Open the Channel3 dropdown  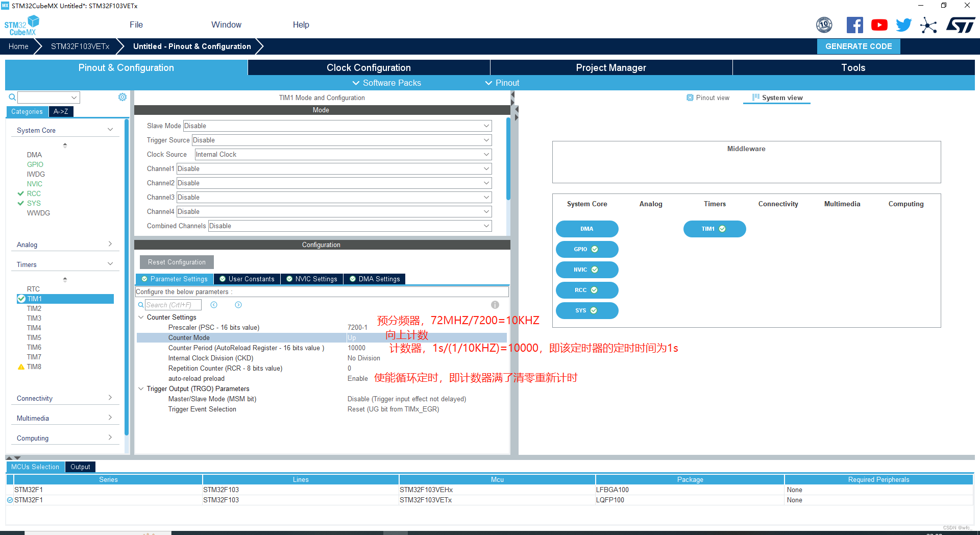(334, 197)
